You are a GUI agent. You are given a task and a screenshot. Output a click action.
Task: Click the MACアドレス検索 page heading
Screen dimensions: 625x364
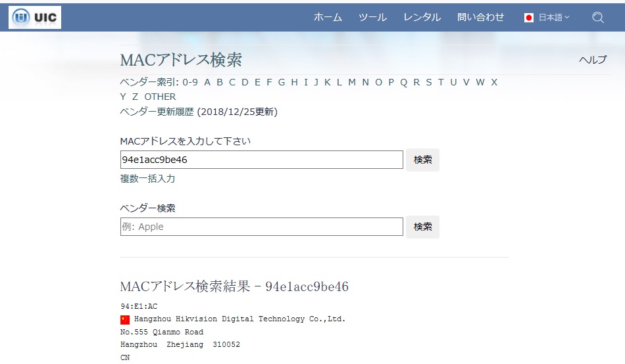pos(181,60)
